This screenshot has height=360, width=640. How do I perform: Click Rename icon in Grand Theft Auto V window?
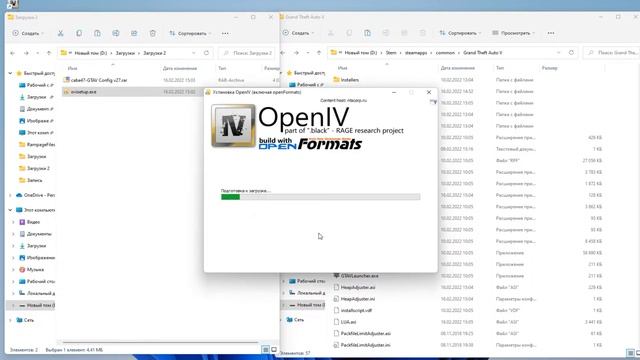386,33
